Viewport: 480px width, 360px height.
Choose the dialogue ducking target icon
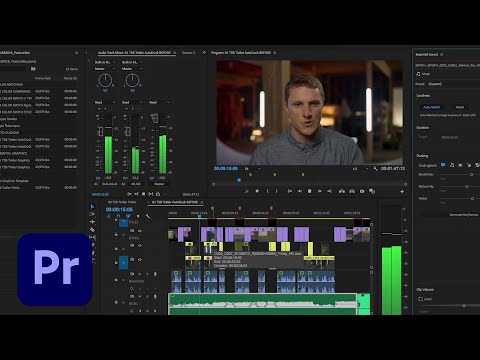click(443, 165)
